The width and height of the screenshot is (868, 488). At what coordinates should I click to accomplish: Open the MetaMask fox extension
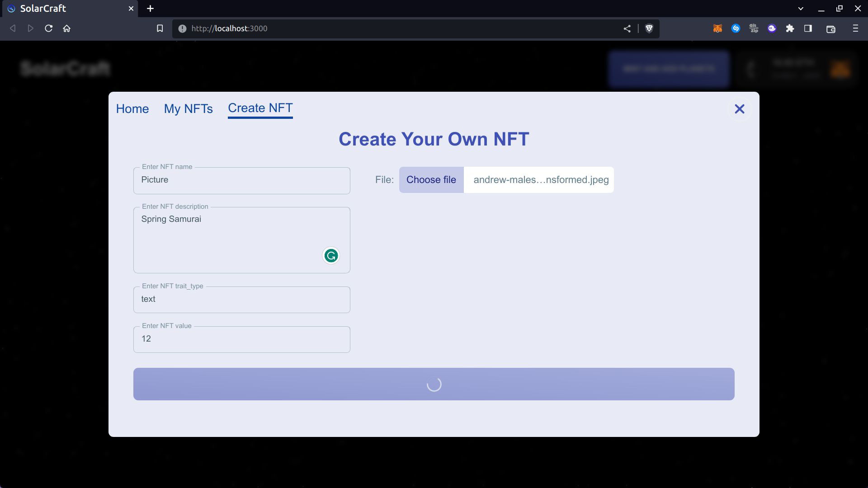click(x=717, y=28)
